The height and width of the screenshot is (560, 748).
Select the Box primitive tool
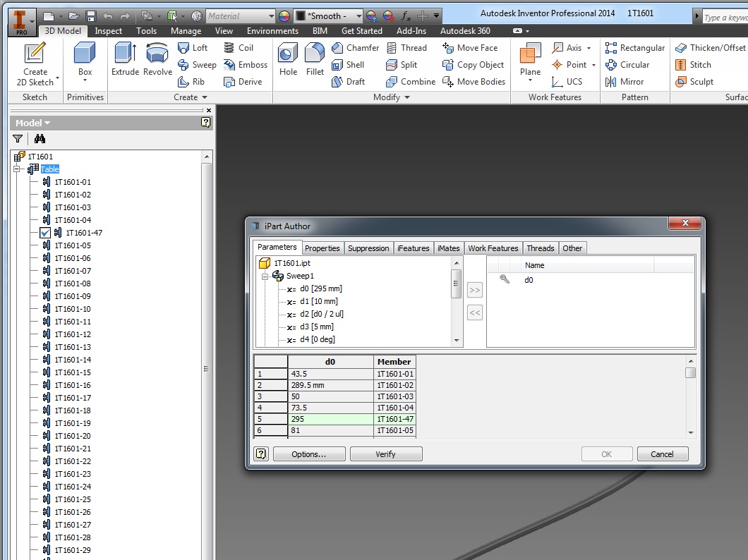85,61
